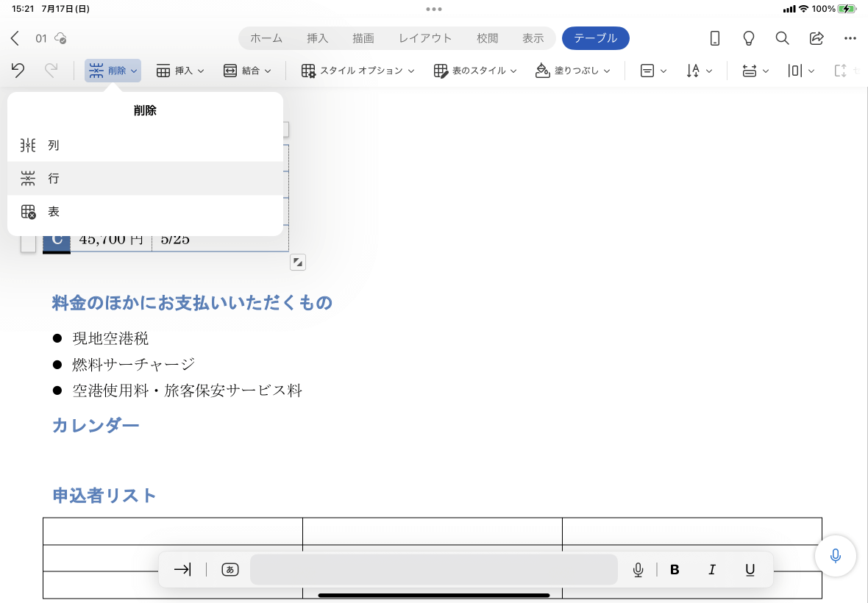The image size is (868, 603).
Task: Tap the 5/25 table cell
Action: (220, 239)
